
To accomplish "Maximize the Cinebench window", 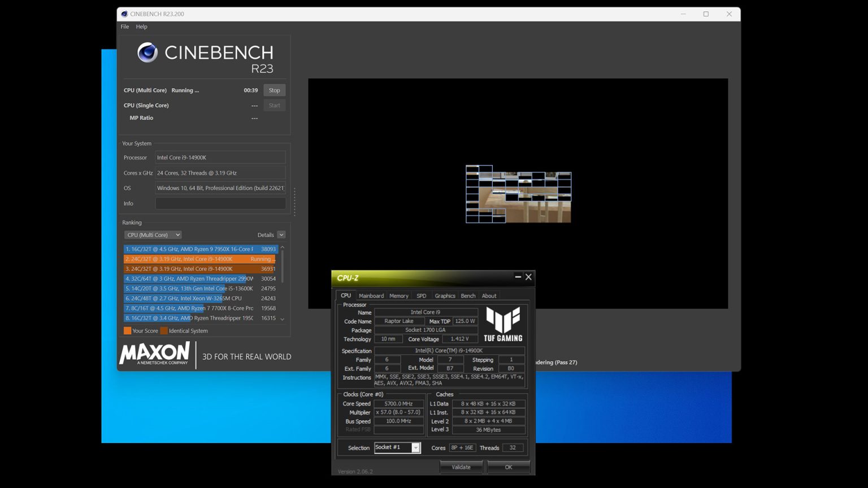I will pyautogui.click(x=706, y=14).
